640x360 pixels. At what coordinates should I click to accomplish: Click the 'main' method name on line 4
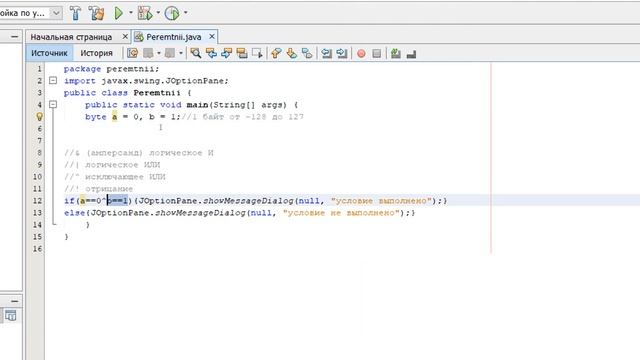(x=198, y=105)
